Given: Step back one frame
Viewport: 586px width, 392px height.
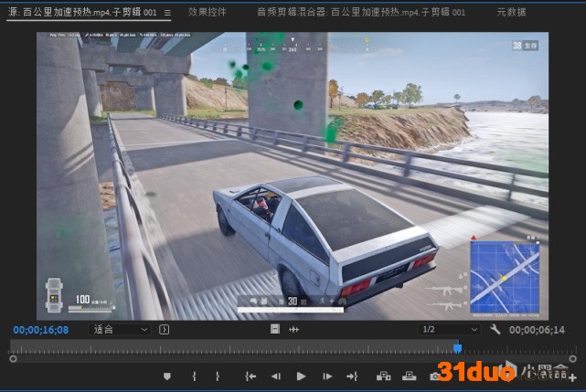Looking at the screenshot, I should click(x=275, y=376).
